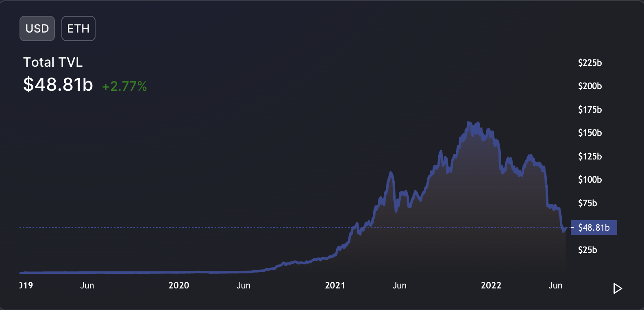Switch TVL denomination to USD

[x=37, y=28]
